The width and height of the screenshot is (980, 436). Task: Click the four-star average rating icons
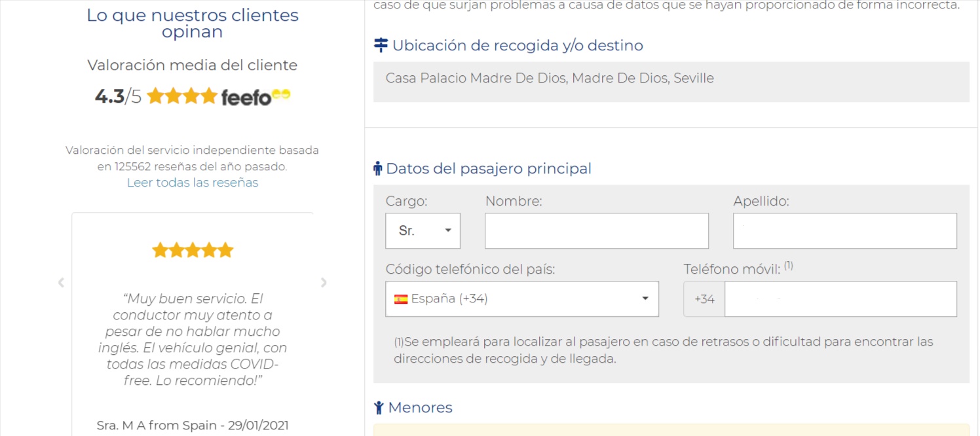pyautogui.click(x=182, y=96)
